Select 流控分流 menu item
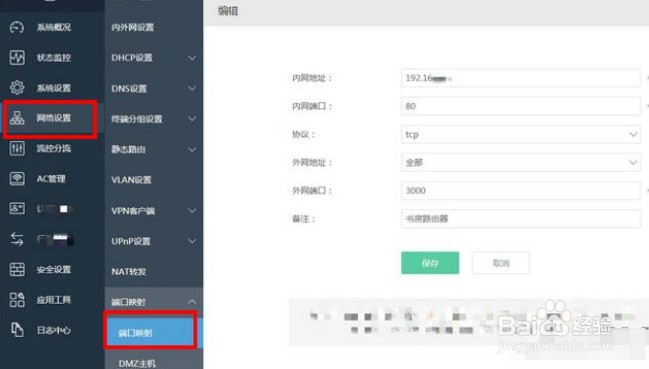649x369 pixels. pos(54,148)
